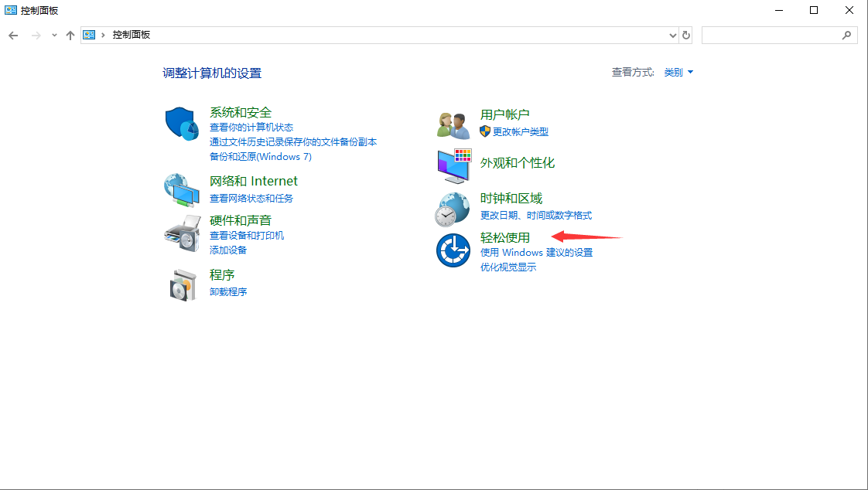Click the 时钟和区域 clock icon
The image size is (868, 490).
point(452,208)
